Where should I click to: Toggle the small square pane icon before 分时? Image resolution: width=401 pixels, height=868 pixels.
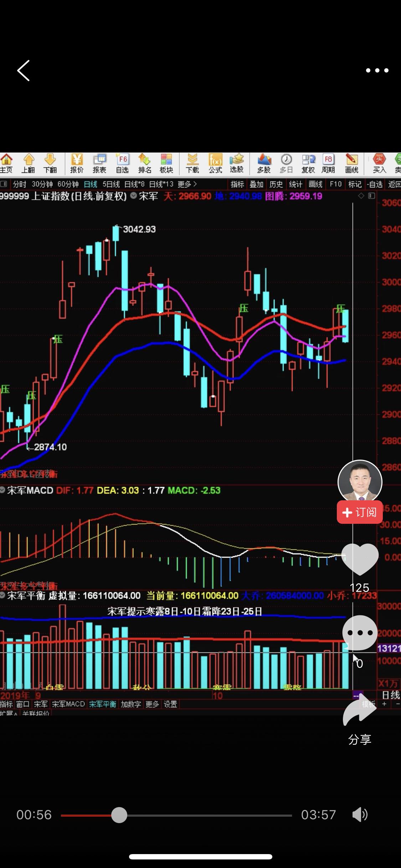(4, 184)
